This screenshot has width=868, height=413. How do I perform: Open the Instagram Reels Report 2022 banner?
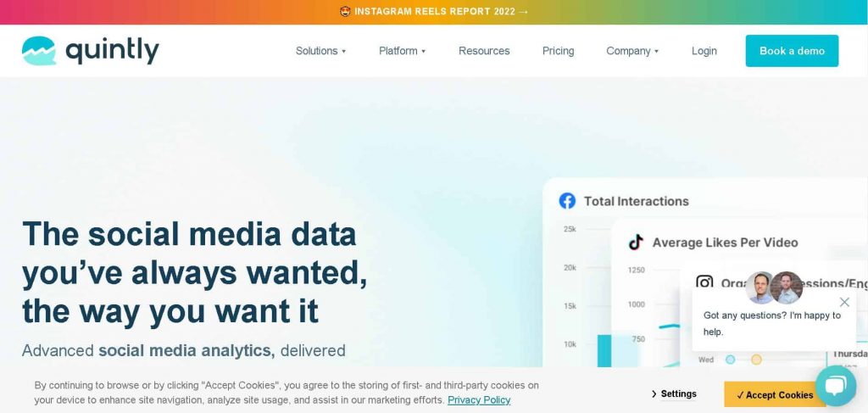tap(434, 12)
